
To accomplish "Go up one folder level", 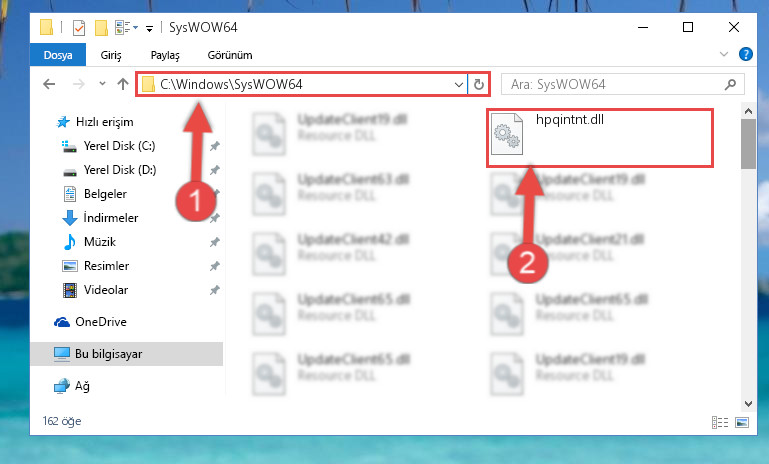I will [123, 84].
